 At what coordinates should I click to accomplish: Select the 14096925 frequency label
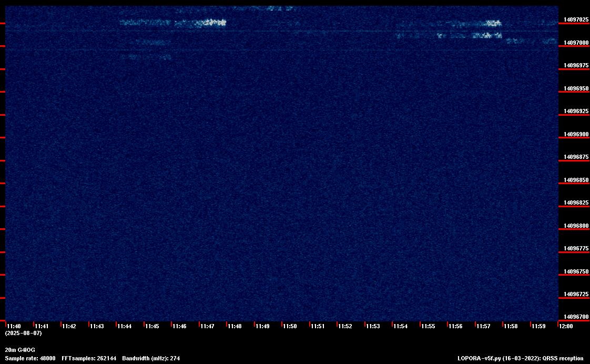pyautogui.click(x=576, y=112)
